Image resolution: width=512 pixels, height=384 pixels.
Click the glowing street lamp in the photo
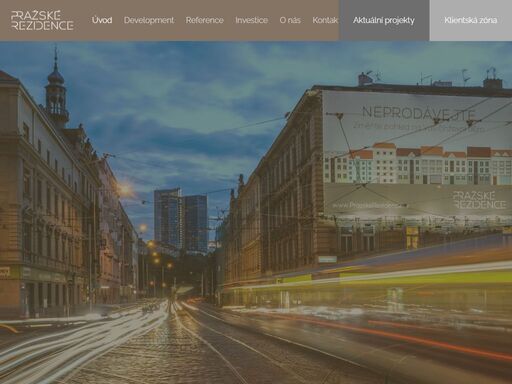click(x=125, y=190)
